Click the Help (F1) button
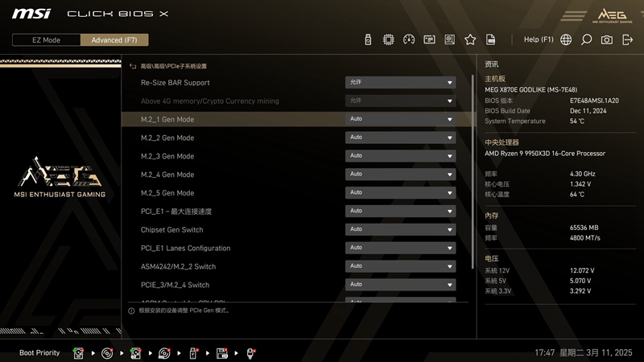 click(x=539, y=39)
